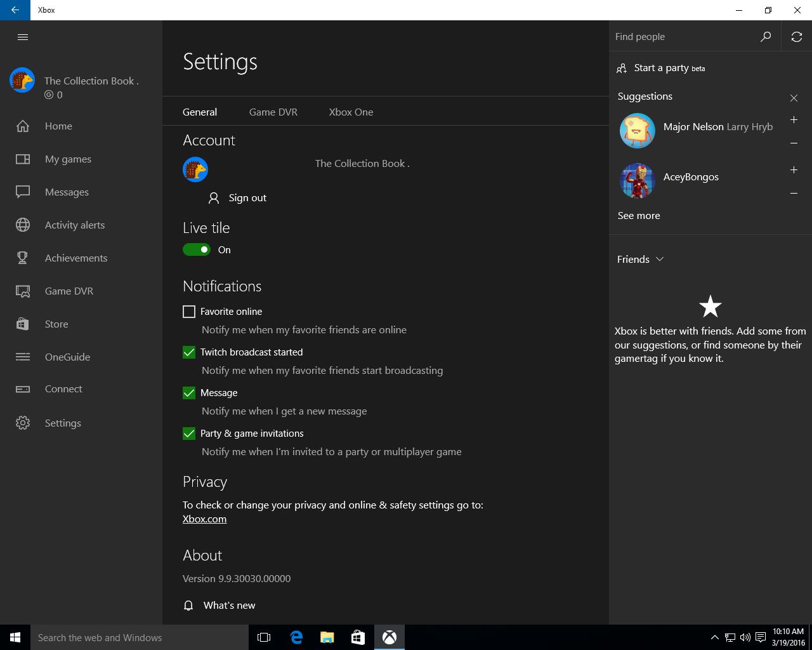812x650 pixels.
Task: Click Sign out
Action: pyautogui.click(x=237, y=197)
